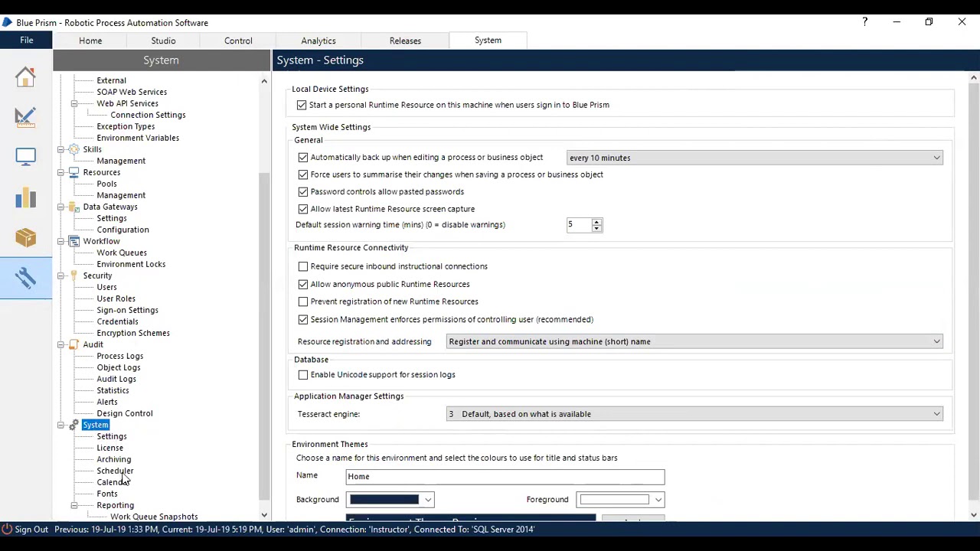Viewport: 980px width, 551px height.
Task: Open Work Queues under Workflow
Action: (122, 253)
